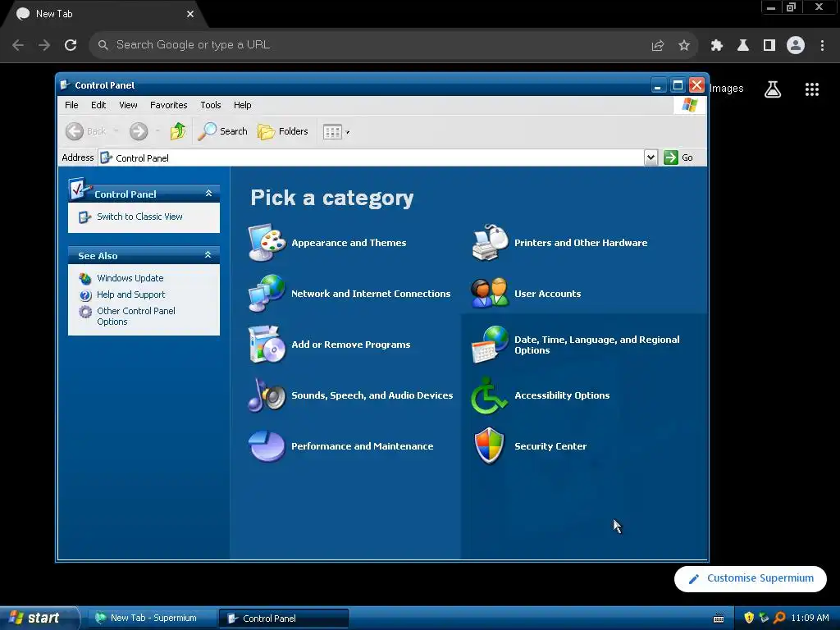Open the Windows Update link

click(x=130, y=278)
